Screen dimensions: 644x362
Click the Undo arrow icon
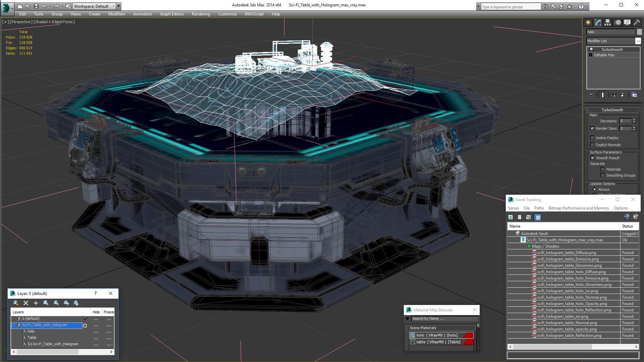pyautogui.click(x=44, y=6)
